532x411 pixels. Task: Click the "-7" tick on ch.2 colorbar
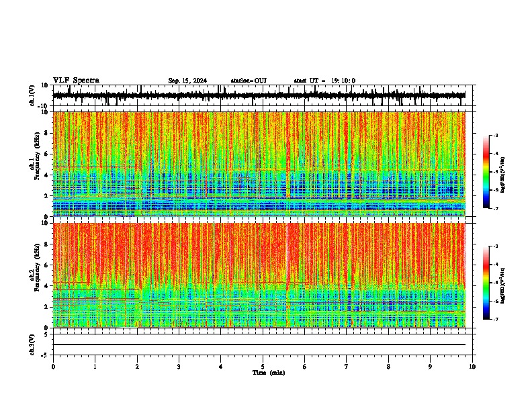coord(496,319)
